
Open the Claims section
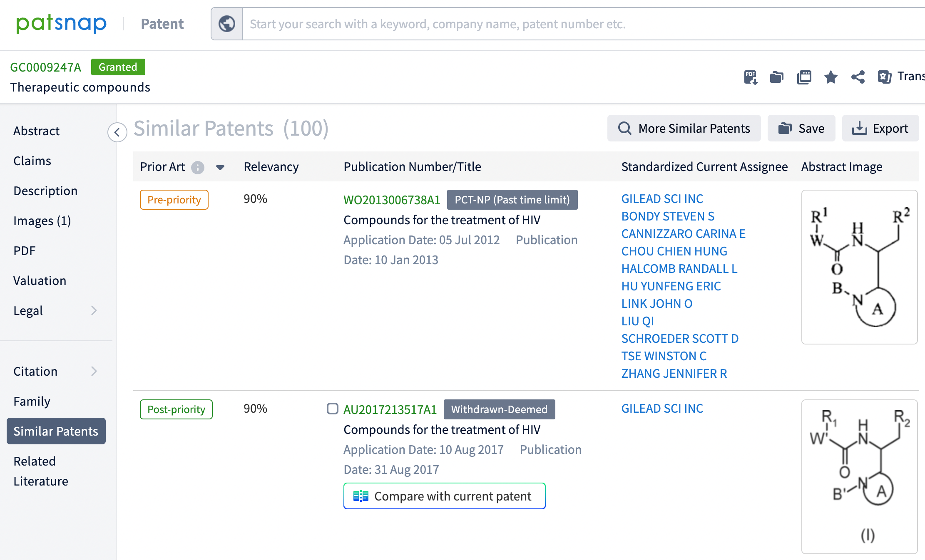point(32,161)
